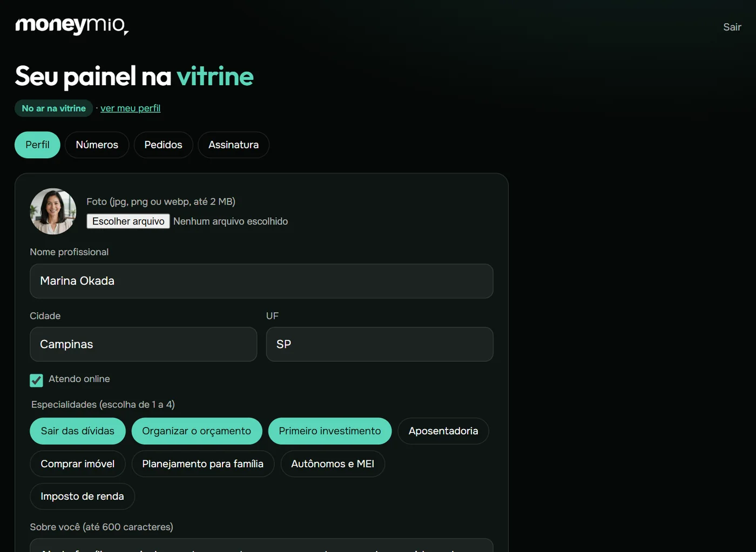Deselect the 'Organizar o orçamento' specialty
The image size is (756, 552).
(197, 431)
